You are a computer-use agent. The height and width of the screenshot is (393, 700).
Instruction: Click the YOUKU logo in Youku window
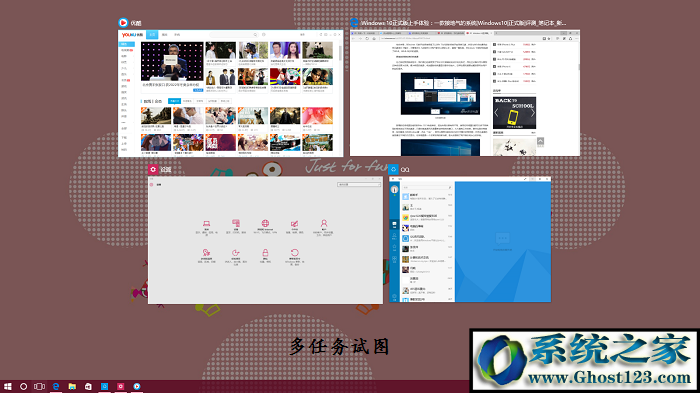132,35
